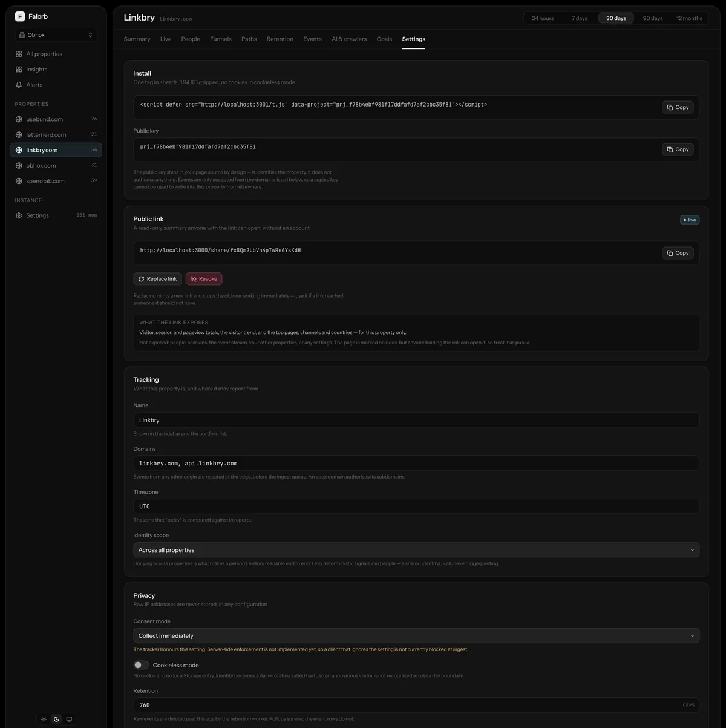Open Alerts page from sidebar
Viewport: 726px width, 728px height.
[56, 85]
